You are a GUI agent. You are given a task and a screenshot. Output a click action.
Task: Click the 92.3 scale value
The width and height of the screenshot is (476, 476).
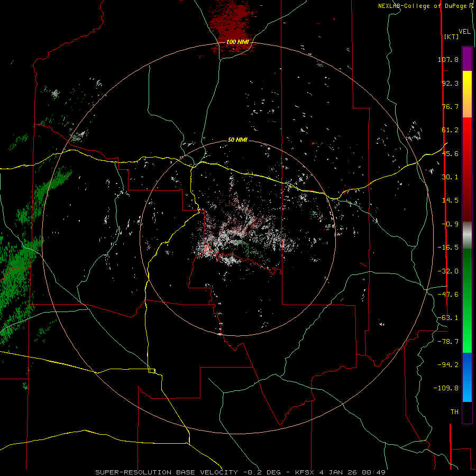tap(450, 83)
